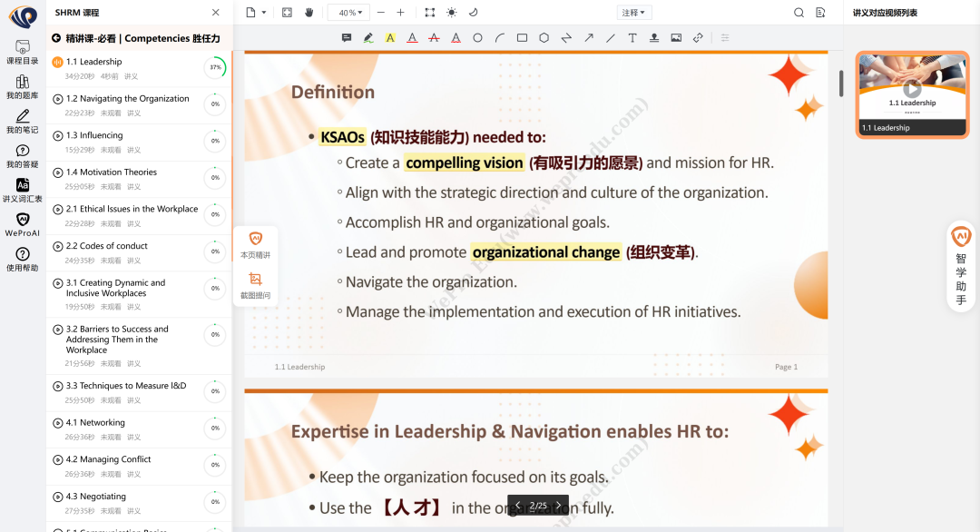Click 本页精讲 AI explain button

255,245
